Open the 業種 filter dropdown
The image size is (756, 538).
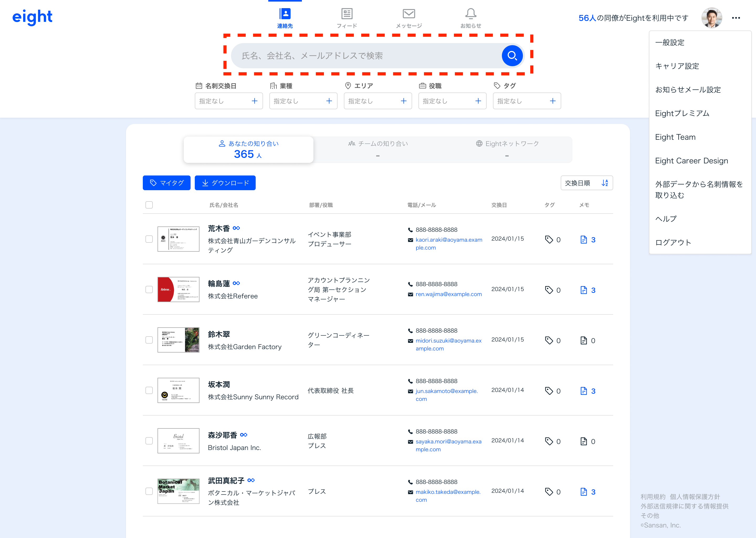(303, 101)
